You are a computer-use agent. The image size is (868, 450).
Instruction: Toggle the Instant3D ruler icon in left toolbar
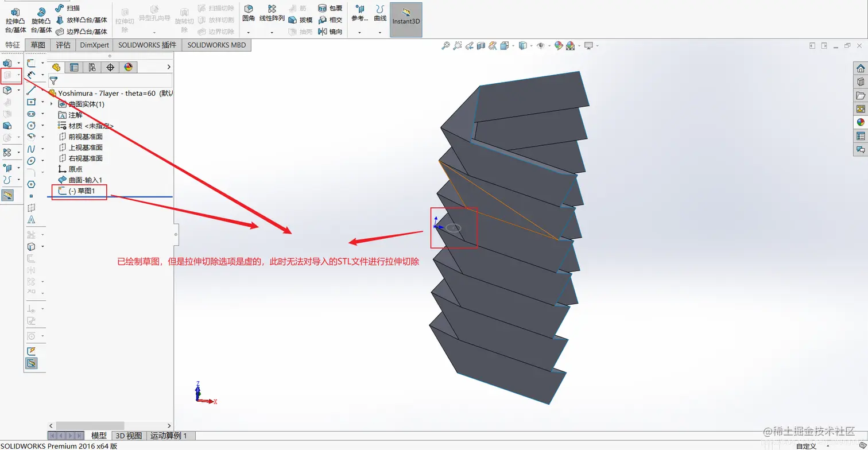pyautogui.click(x=7, y=195)
